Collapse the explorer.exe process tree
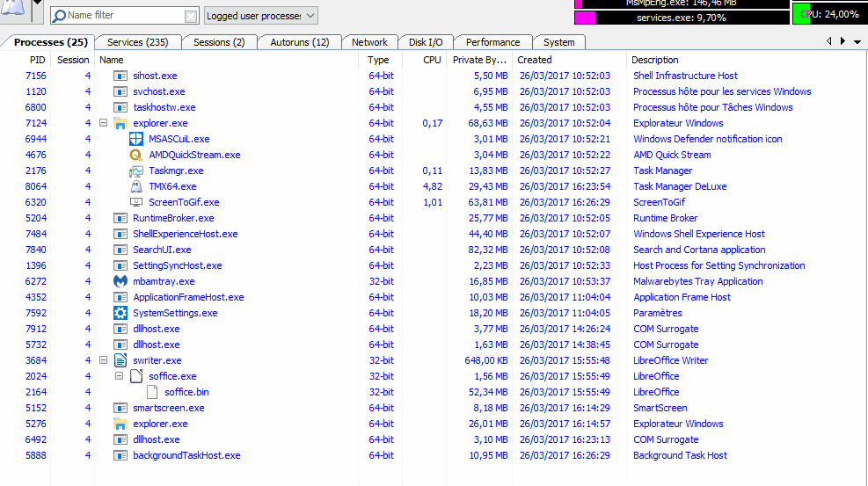Viewport: 868px width, 486px height. coord(104,123)
